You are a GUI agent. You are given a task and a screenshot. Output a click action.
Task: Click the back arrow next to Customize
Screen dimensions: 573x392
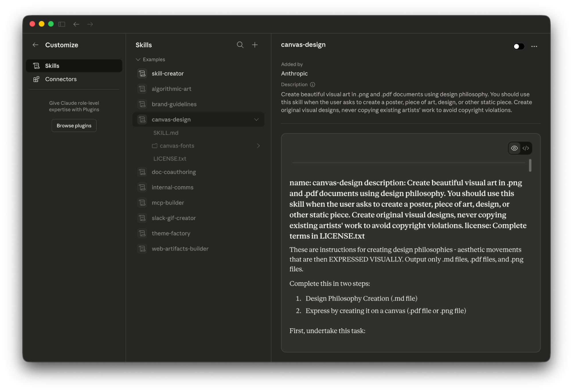(x=36, y=45)
